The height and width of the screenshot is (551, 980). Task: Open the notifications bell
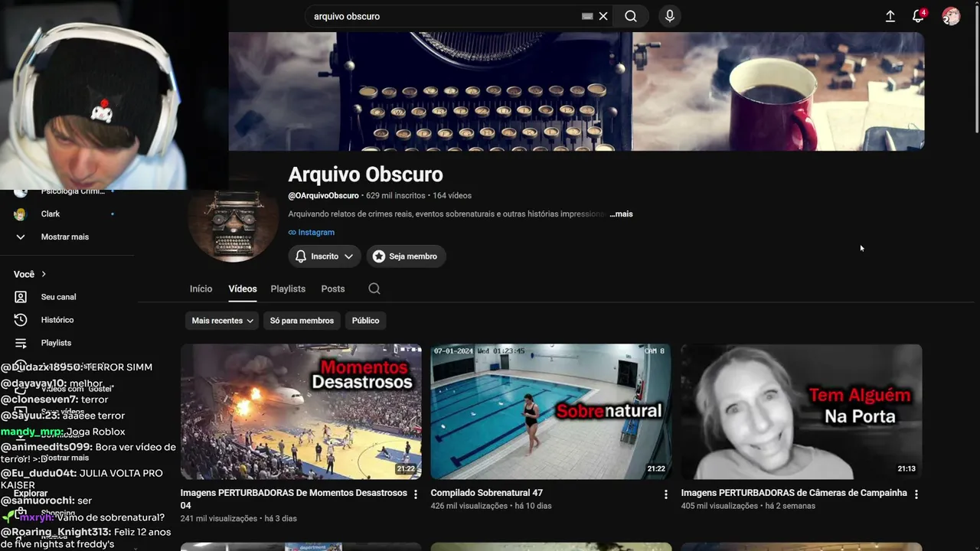[x=918, y=16]
